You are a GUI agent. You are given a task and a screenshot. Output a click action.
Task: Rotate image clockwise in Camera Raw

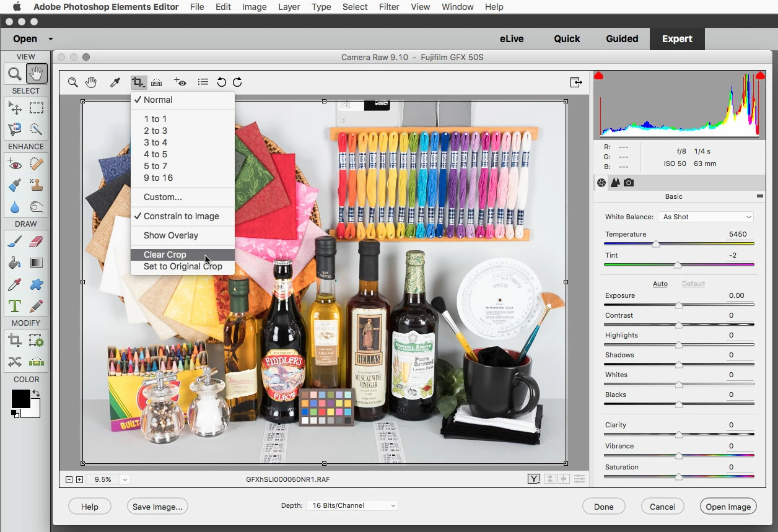237,82
